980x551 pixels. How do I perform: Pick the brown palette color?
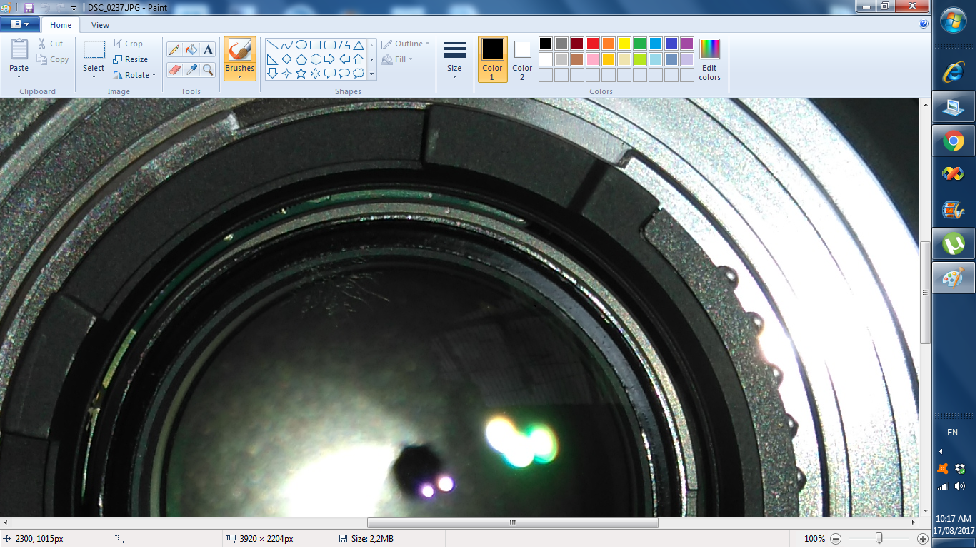point(577,59)
